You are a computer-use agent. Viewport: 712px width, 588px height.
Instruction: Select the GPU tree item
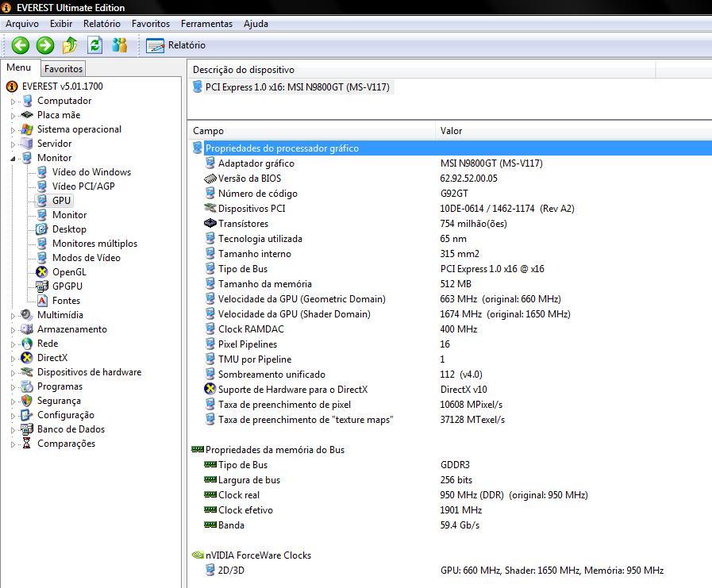click(61, 201)
